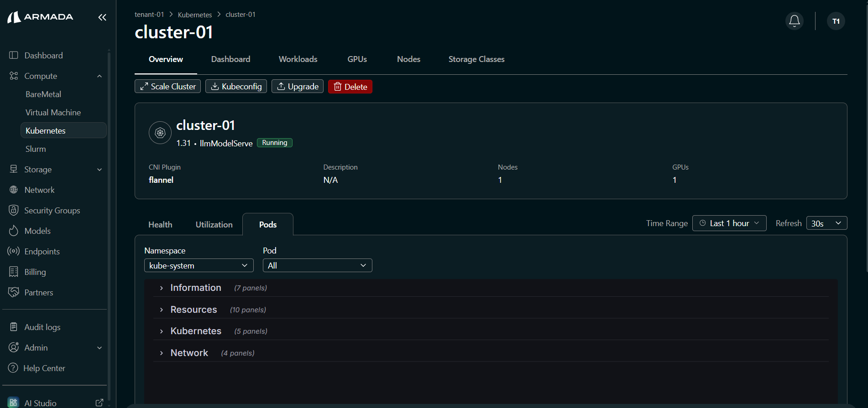Screen dimensions: 868x408
Task: Expand the Information panels row
Action: [491, 288]
